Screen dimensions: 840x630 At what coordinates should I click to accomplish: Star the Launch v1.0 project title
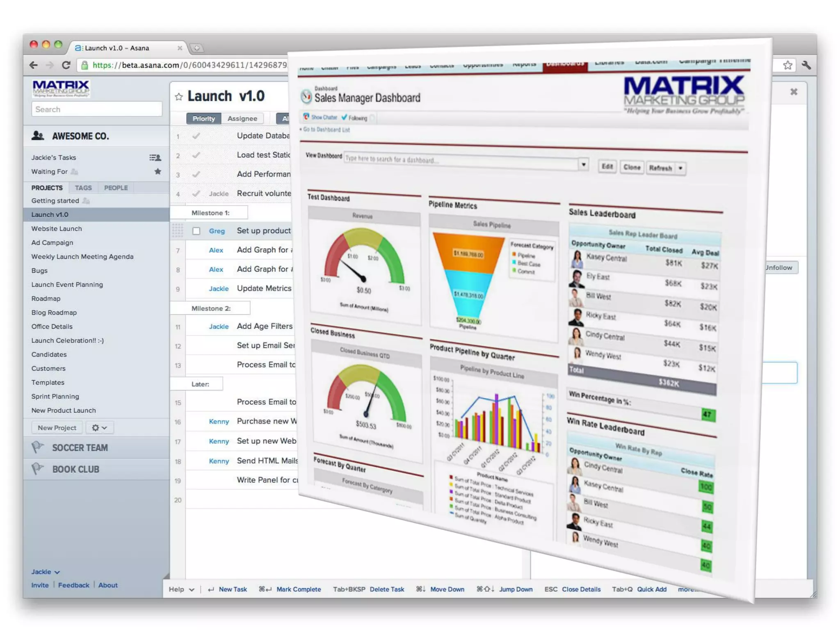(x=178, y=97)
